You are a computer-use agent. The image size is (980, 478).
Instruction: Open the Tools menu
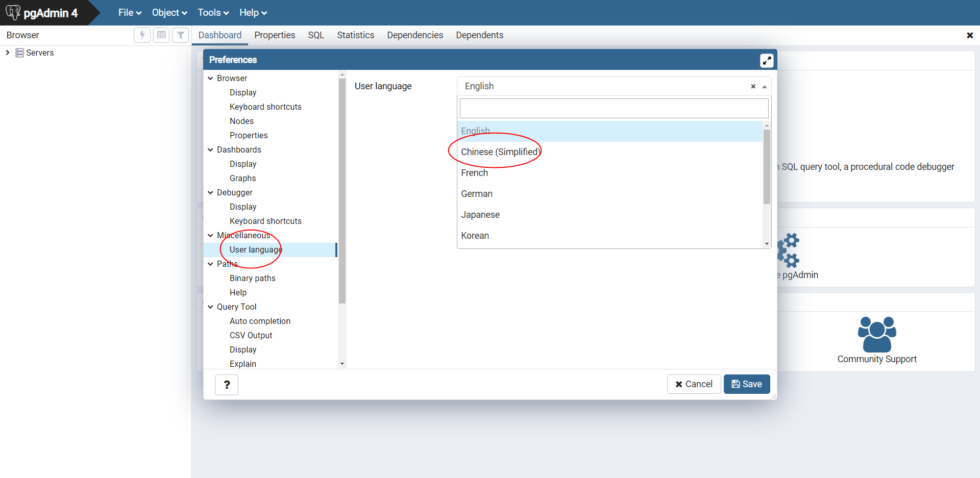point(213,13)
